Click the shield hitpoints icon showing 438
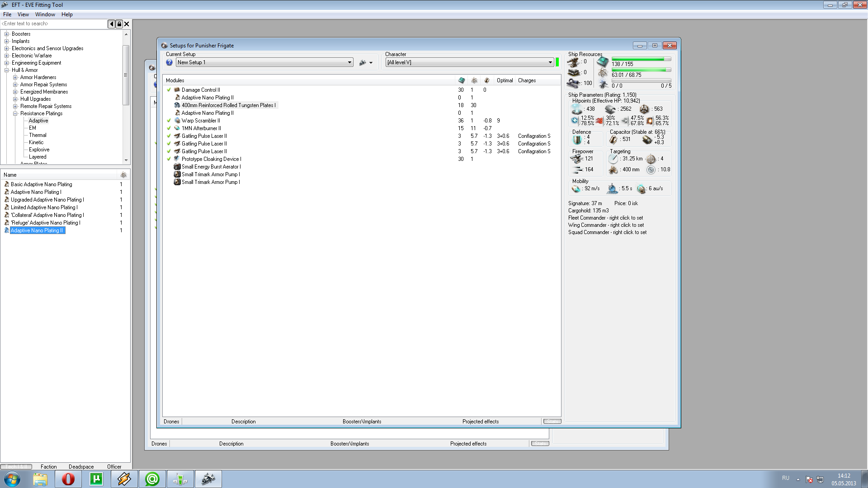 pyautogui.click(x=576, y=109)
